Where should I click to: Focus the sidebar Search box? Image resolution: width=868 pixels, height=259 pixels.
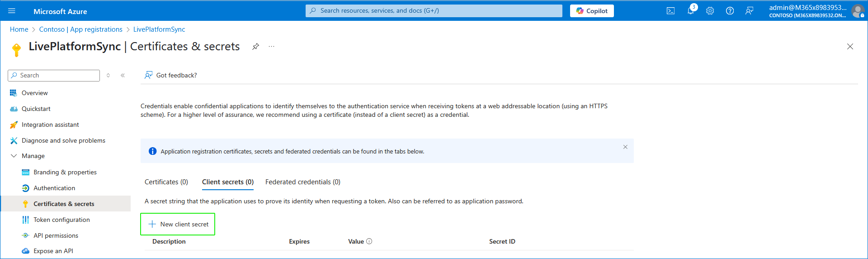click(x=54, y=76)
